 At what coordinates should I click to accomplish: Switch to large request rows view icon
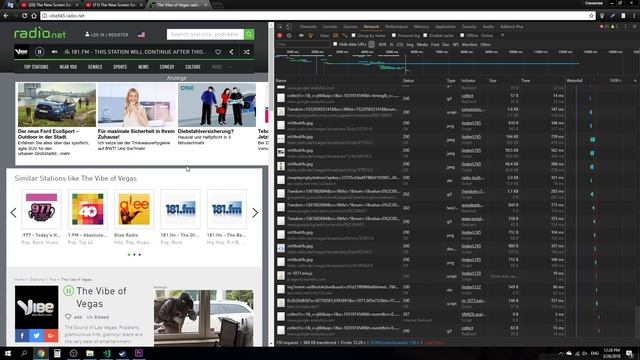coord(336,36)
